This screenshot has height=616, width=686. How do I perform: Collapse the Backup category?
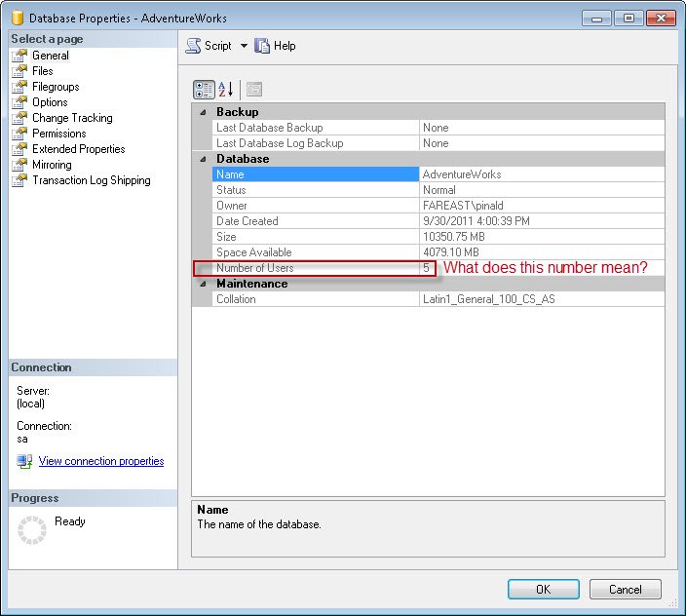[x=203, y=112]
